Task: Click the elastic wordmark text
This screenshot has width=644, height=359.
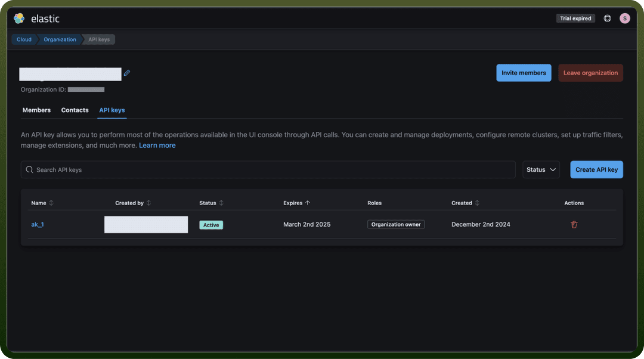Action: [45, 18]
